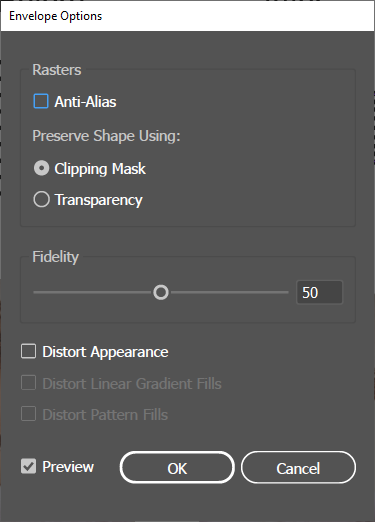
Task: Confirm settings with the OK button
Action: [177, 467]
